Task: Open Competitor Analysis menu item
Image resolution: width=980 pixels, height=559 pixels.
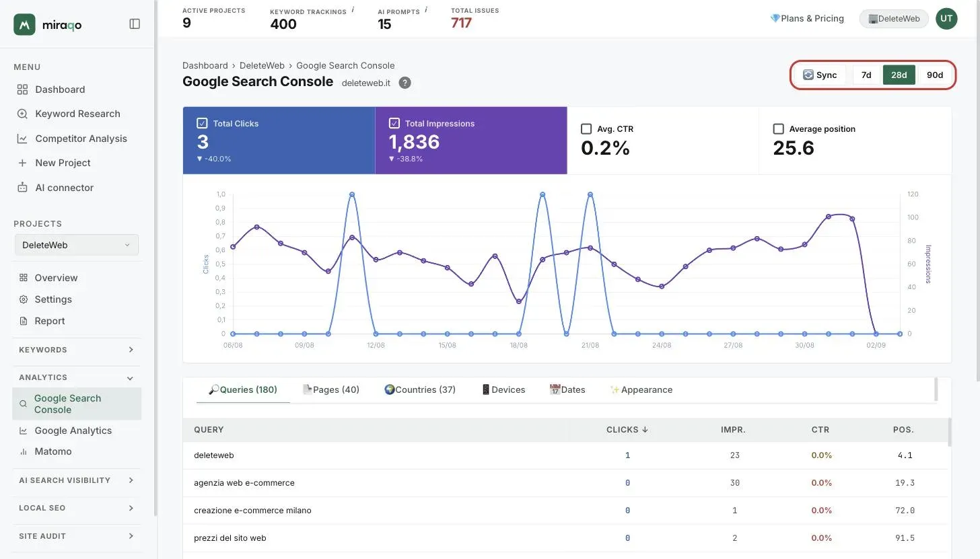Action: pos(81,139)
